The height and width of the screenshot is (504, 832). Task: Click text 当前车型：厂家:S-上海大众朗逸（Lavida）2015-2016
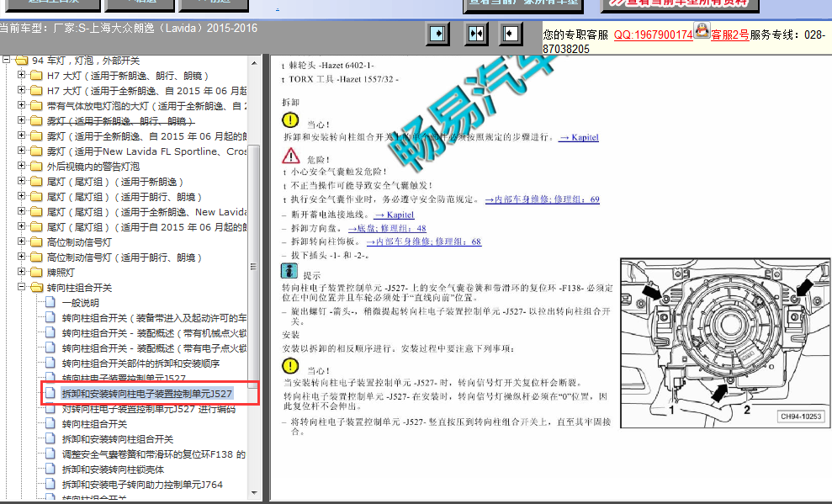129,28
